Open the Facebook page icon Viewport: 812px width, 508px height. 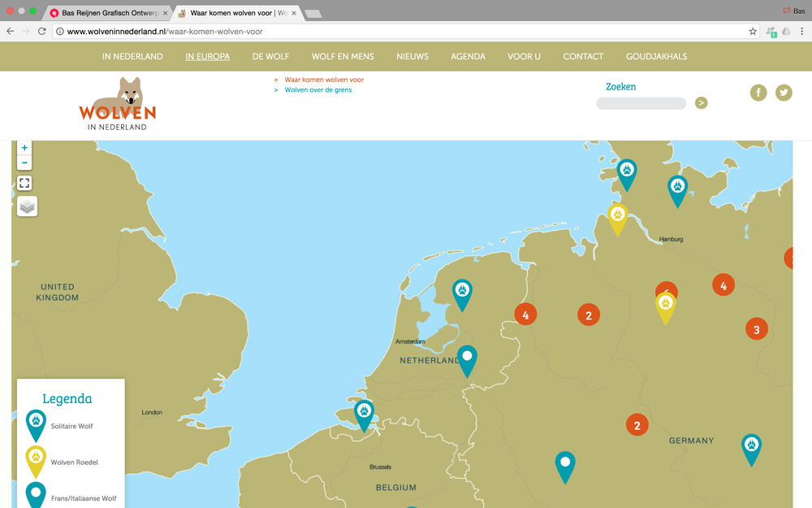click(x=758, y=93)
